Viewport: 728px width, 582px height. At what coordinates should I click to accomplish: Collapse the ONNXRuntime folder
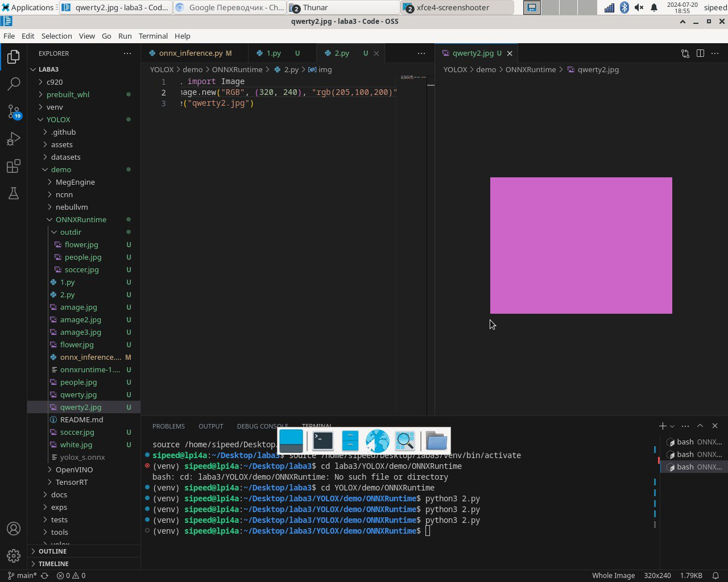point(81,219)
